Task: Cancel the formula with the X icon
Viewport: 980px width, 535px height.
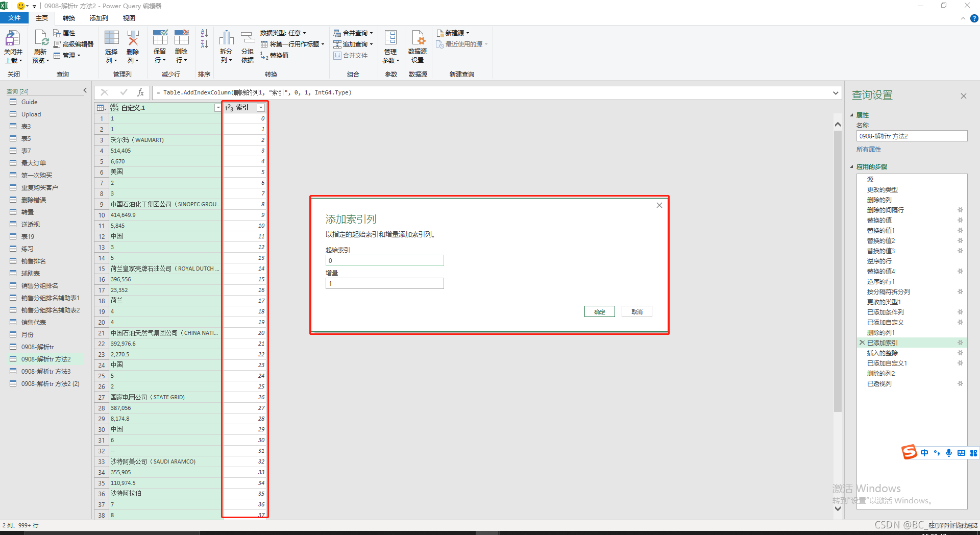Action: [105, 92]
